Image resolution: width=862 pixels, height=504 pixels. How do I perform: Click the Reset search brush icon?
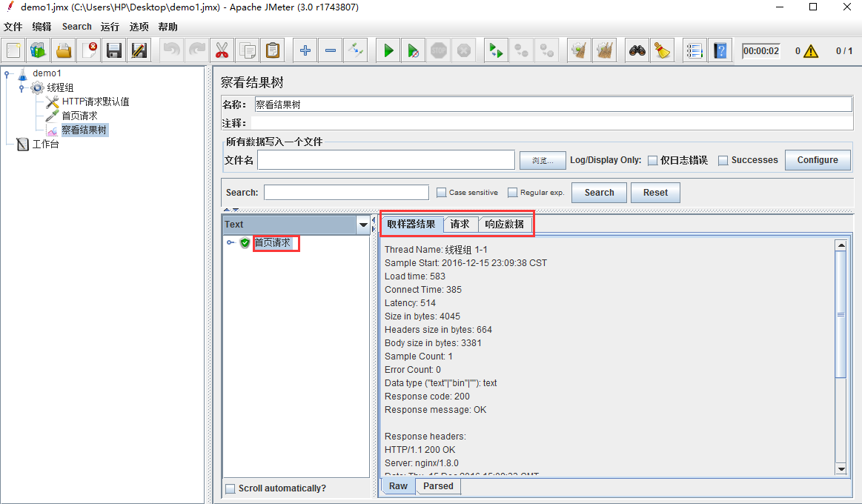663,50
